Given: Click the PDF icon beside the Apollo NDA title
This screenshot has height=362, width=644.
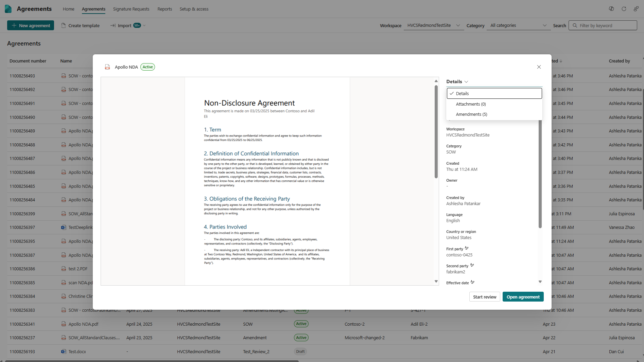Looking at the screenshot, I should (107, 67).
